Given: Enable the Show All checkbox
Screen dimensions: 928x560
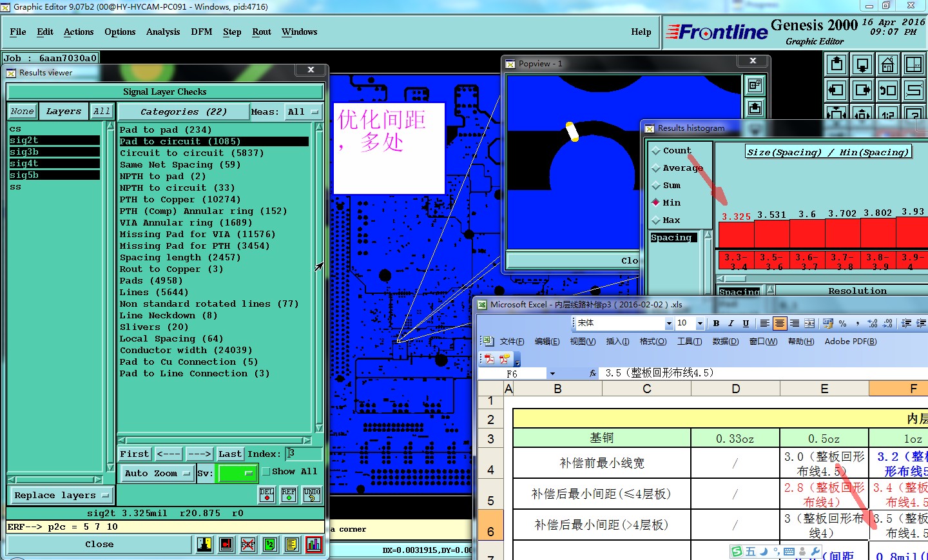Looking at the screenshot, I should coord(266,472).
